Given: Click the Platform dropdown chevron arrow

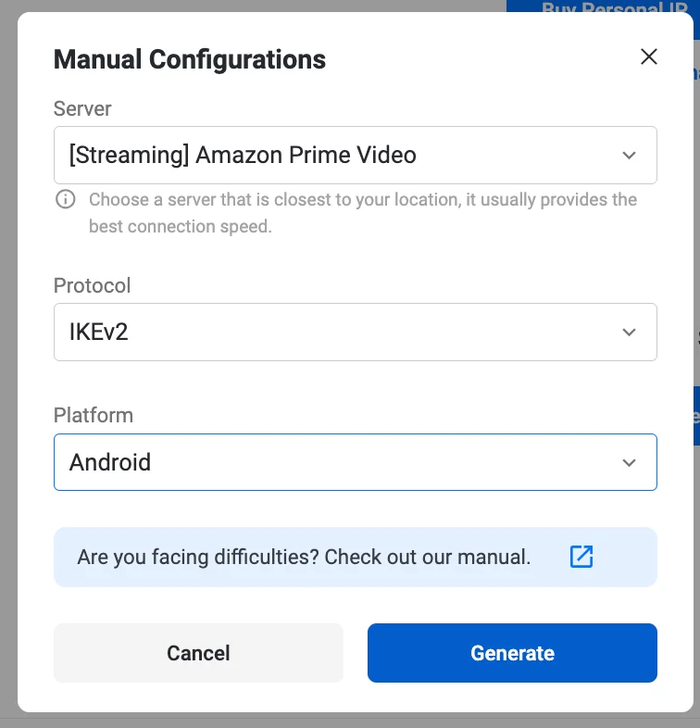Looking at the screenshot, I should pyautogui.click(x=630, y=462).
